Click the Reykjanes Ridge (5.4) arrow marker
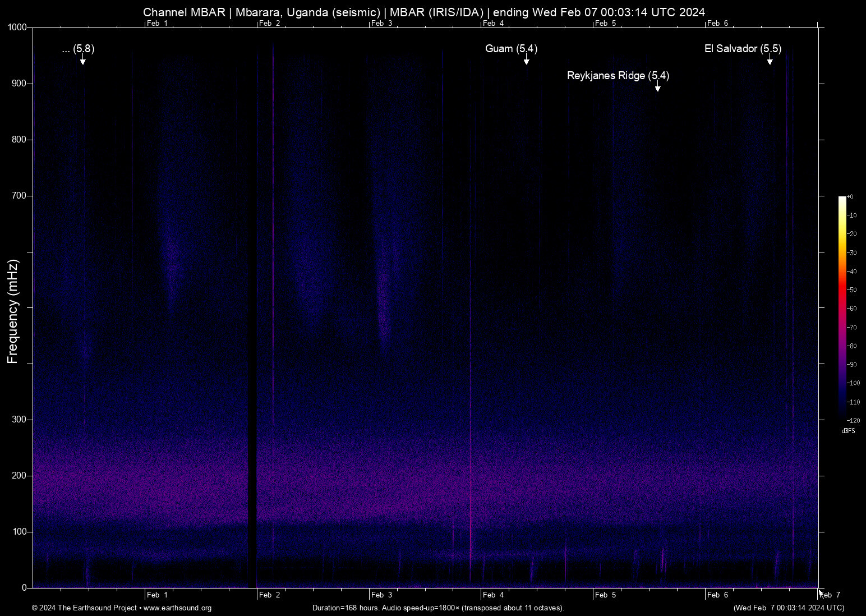The height and width of the screenshot is (616, 866). click(657, 86)
